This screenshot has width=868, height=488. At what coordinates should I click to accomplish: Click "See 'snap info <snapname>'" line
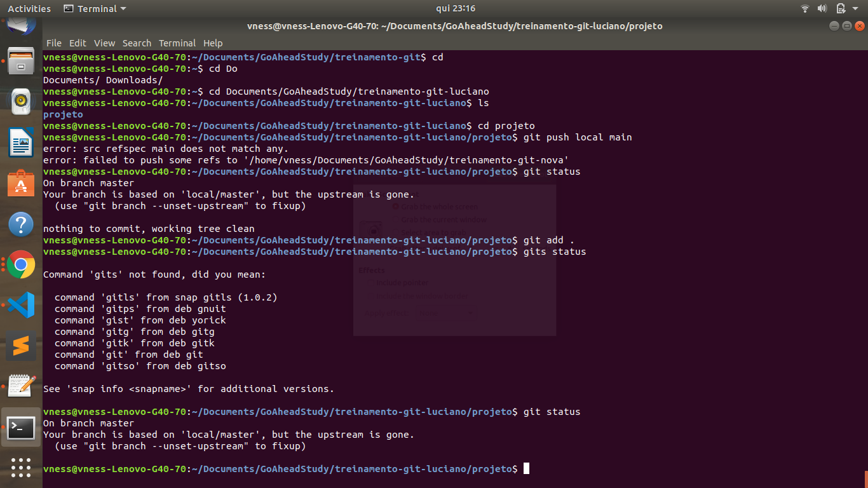(189, 389)
